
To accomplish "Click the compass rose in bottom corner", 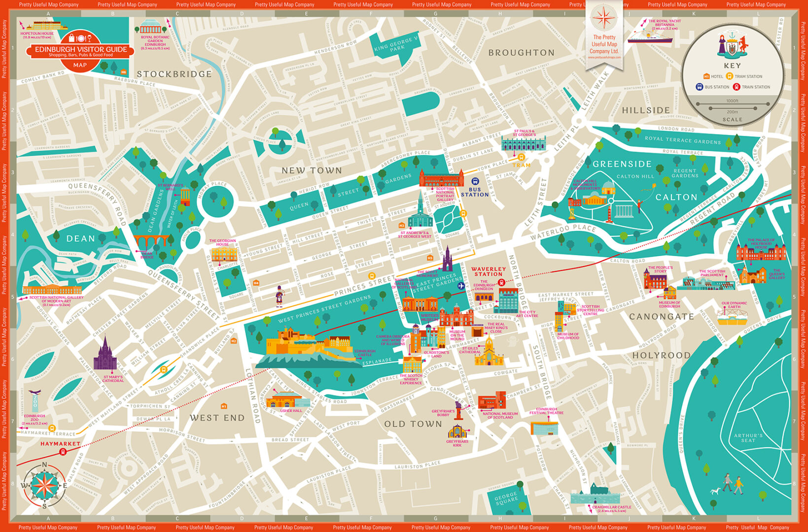I will coord(44,485).
